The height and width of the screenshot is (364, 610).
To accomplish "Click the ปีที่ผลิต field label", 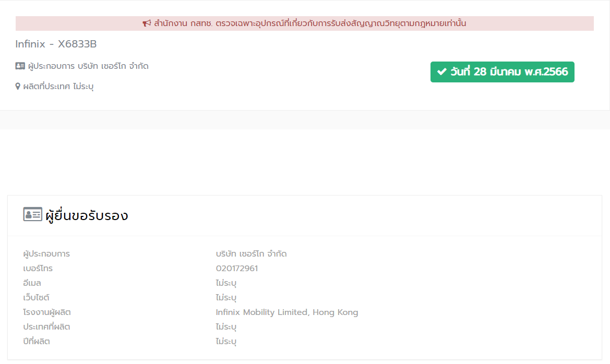I will (x=37, y=342).
